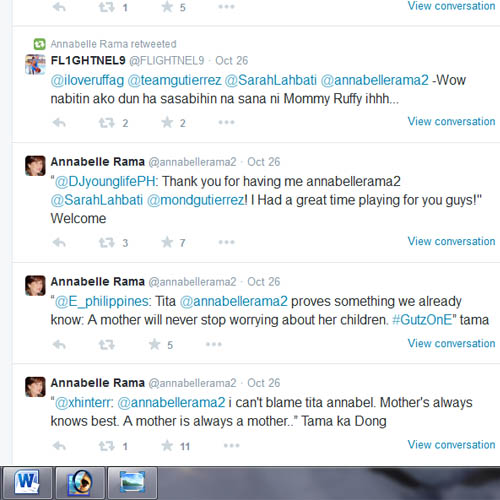The image size is (500, 500).
Task: Expand more actions on E_philippines tweet
Action: click(x=214, y=344)
